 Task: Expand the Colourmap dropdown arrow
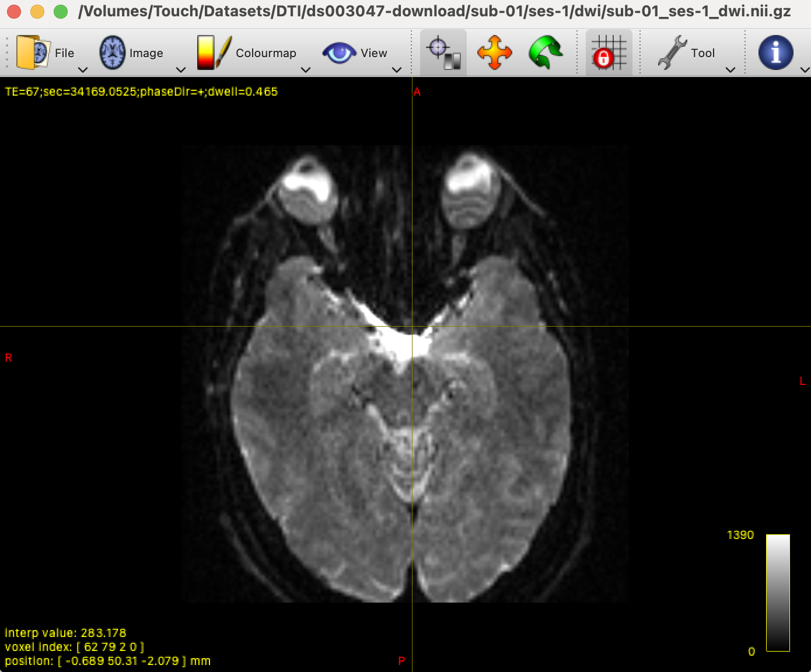pyautogui.click(x=305, y=69)
